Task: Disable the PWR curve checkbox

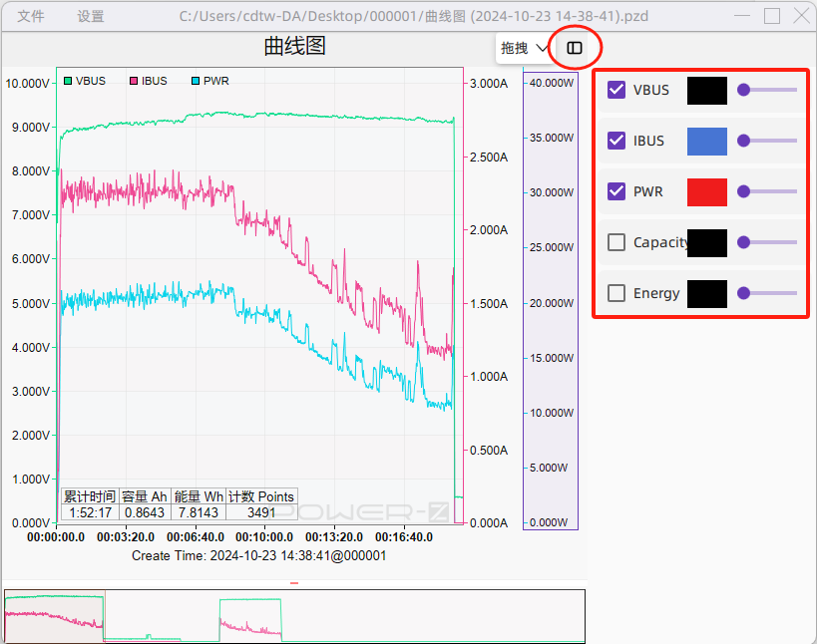Action: point(616,191)
